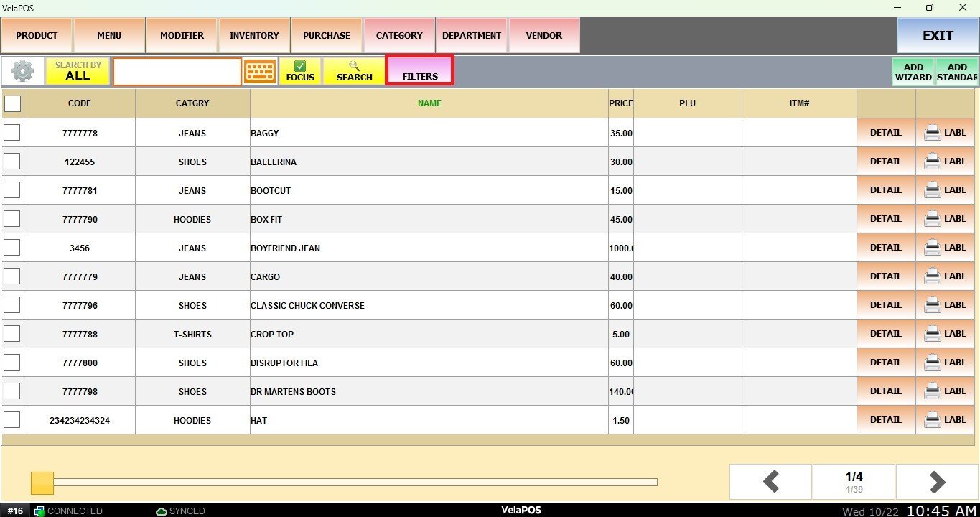
Task: Click the search text input field
Action: pos(177,72)
